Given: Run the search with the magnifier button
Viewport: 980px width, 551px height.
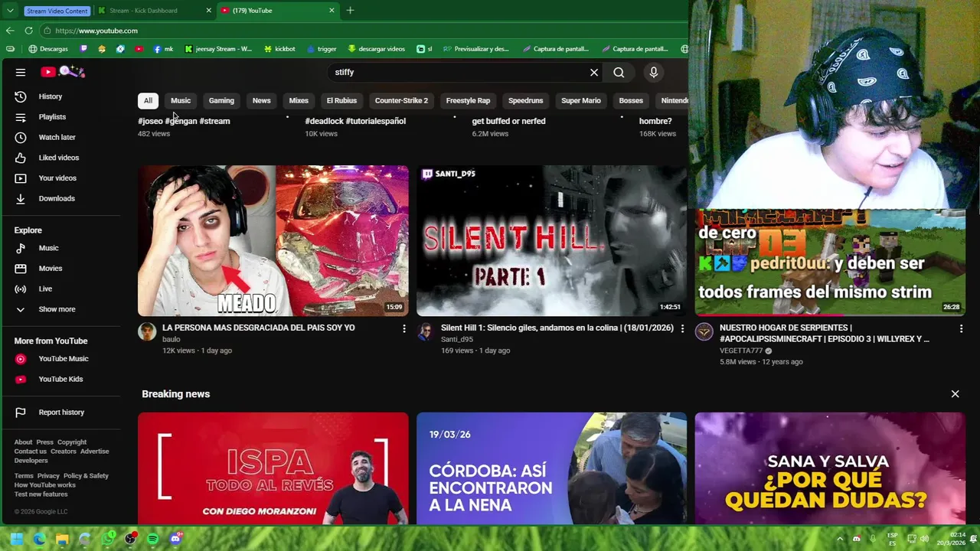Looking at the screenshot, I should 619,72.
